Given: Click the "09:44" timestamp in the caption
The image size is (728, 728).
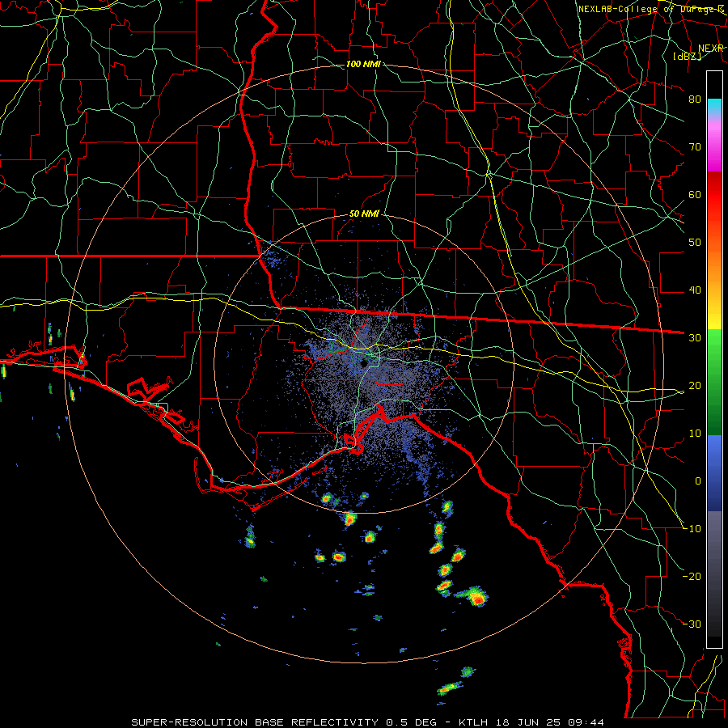Looking at the screenshot, I should pyautogui.click(x=586, y=722).
